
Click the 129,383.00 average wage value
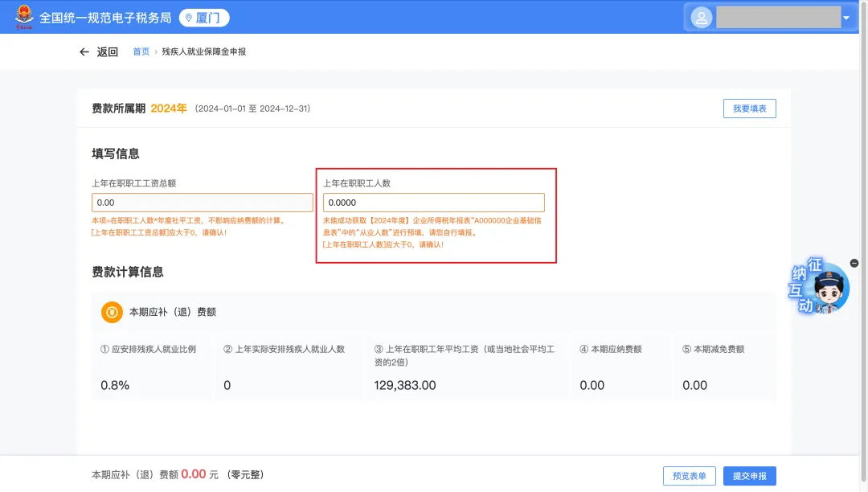[x=405, y=386]
